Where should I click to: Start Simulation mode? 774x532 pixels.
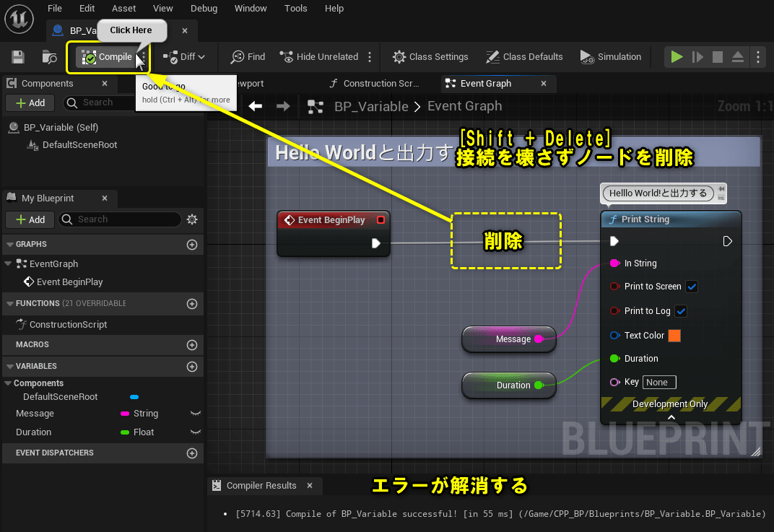pyautogui.click(x=610, y=56)
